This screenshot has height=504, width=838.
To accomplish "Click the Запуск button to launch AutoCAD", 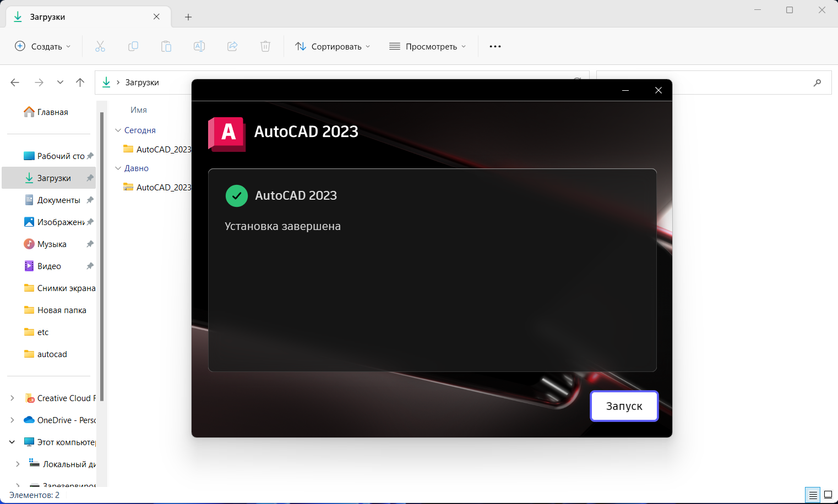I will (x=624, y=406).
